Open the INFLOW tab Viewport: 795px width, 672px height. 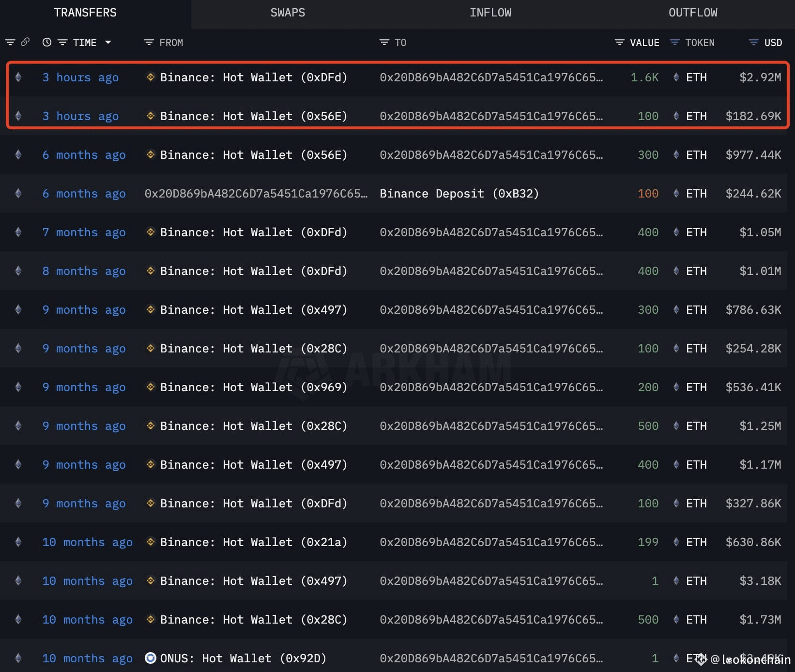[490, 13]
